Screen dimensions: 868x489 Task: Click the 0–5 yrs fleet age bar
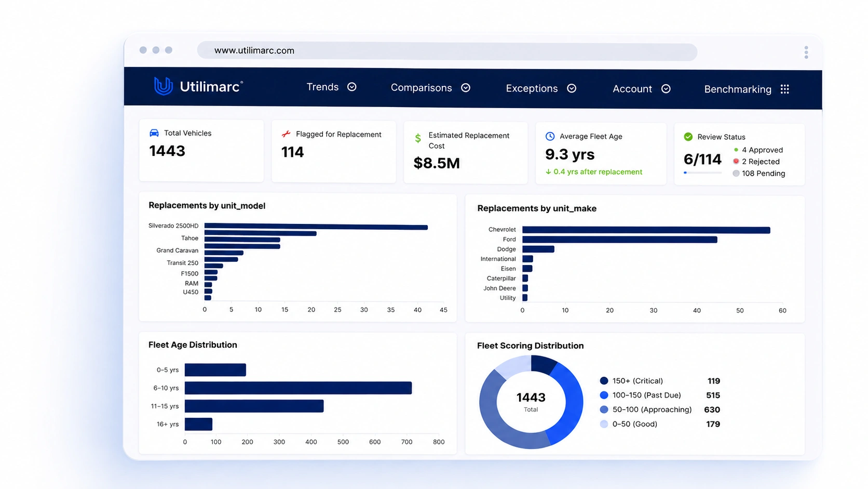[x=215, y=370]
